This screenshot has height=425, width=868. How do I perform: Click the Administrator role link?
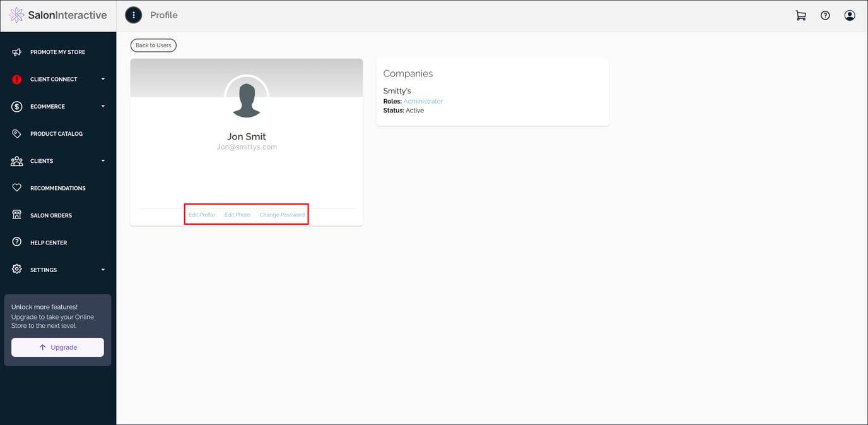423,100
